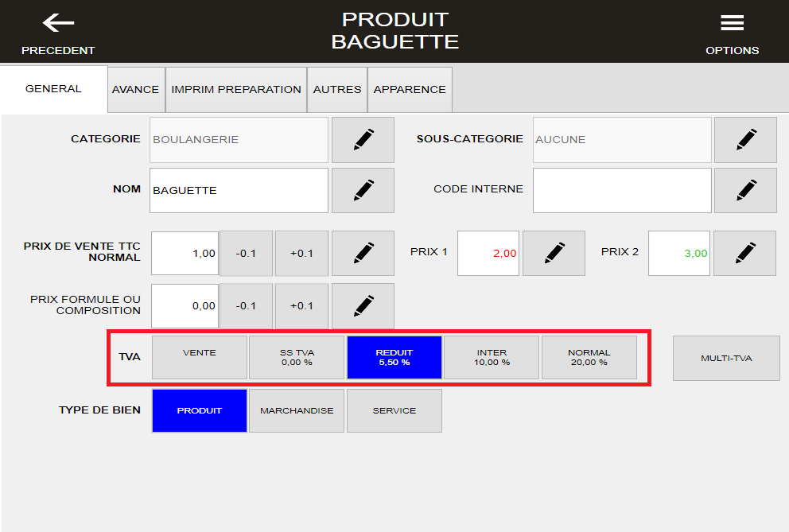
Task: Open the AUTRES tab
Action: coord(337,90)
